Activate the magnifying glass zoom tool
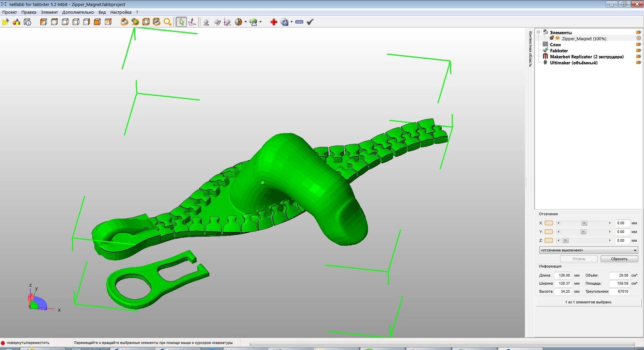644x350 pixels. 167,22
